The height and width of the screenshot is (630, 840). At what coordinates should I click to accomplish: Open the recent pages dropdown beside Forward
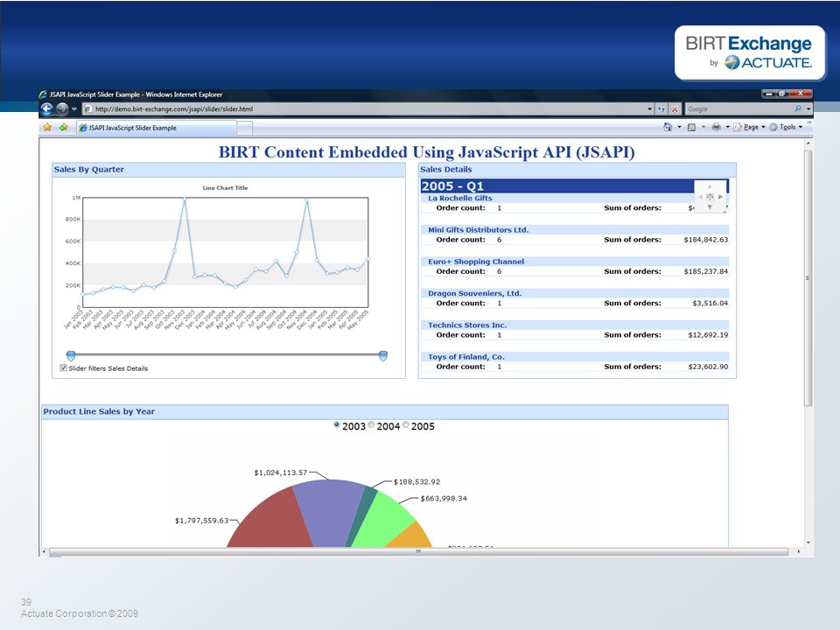click(73, 108)
